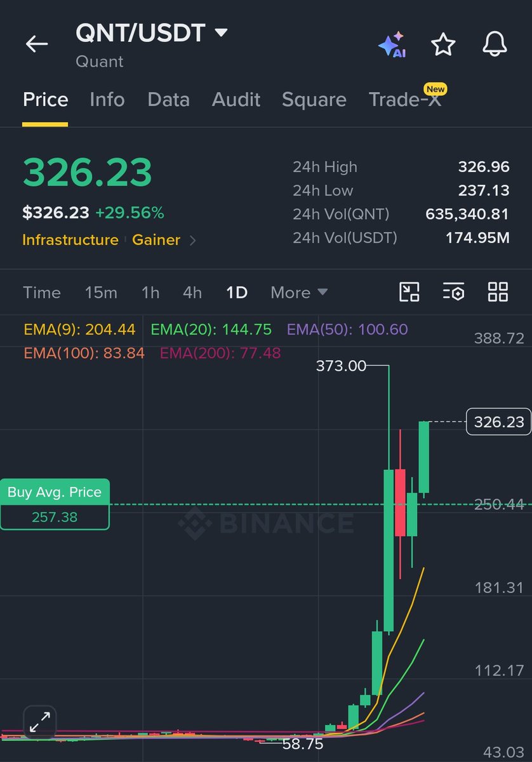
Task: Tap the large green 326.23 price
Action: (x=88, y=171)
